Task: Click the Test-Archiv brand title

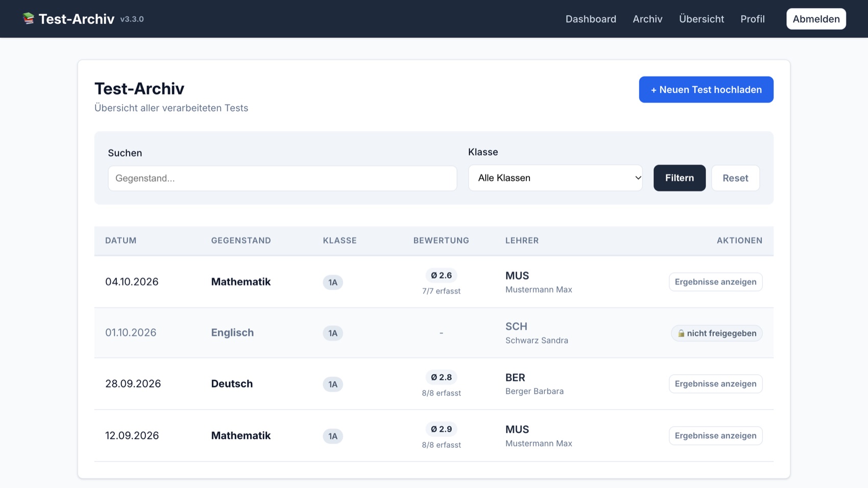Action: (77, 19)
